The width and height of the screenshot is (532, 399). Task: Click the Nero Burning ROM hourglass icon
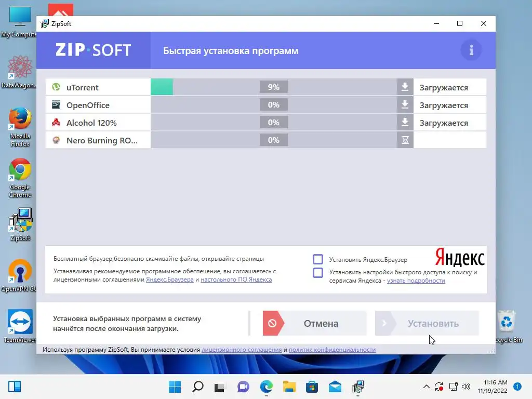[405, 140]
